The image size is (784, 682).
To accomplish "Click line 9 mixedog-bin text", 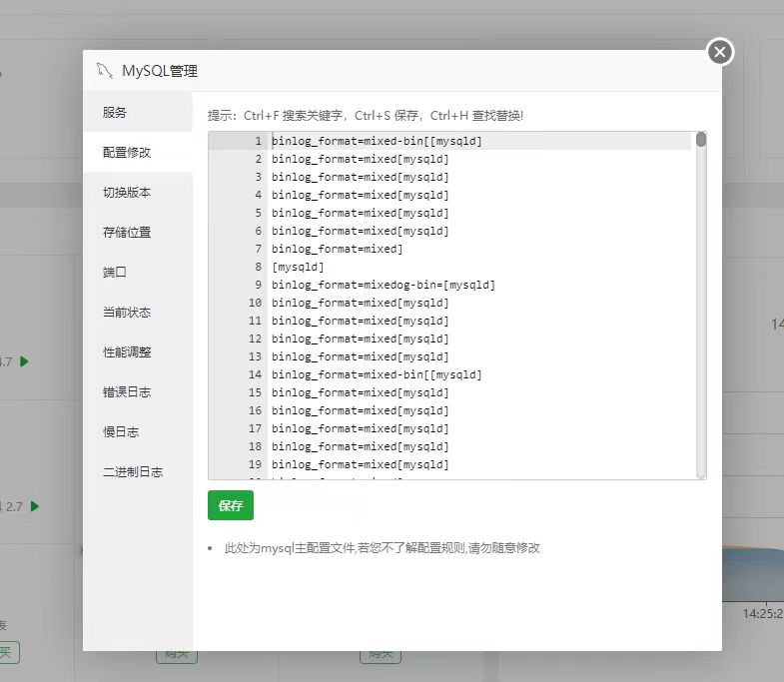I will (383, 285).
